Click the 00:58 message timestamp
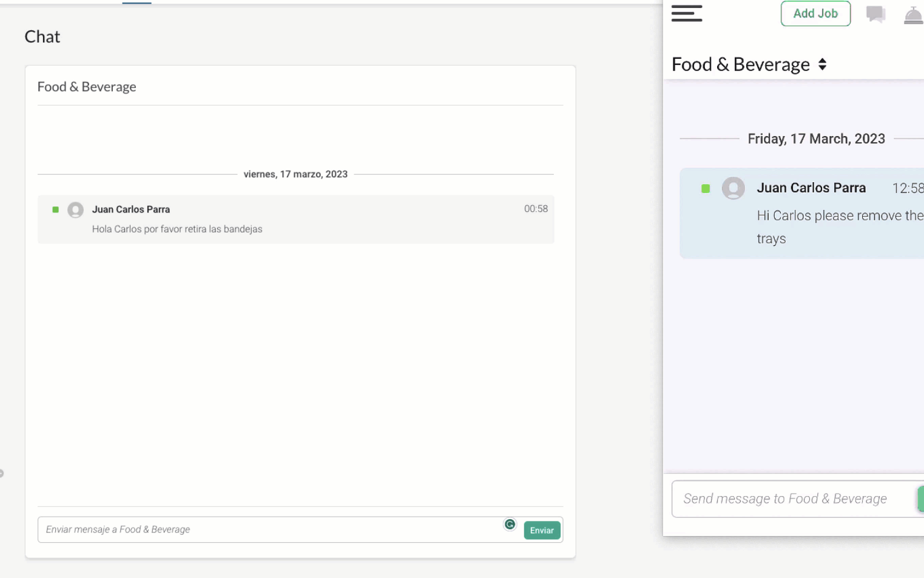924x578 pixels. click(x=536, y=209)
